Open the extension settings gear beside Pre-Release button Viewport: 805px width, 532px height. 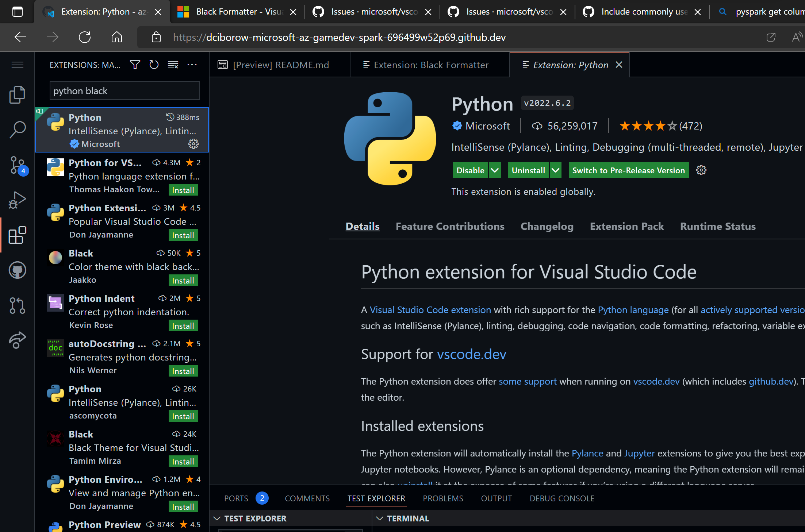click(701, 170)
